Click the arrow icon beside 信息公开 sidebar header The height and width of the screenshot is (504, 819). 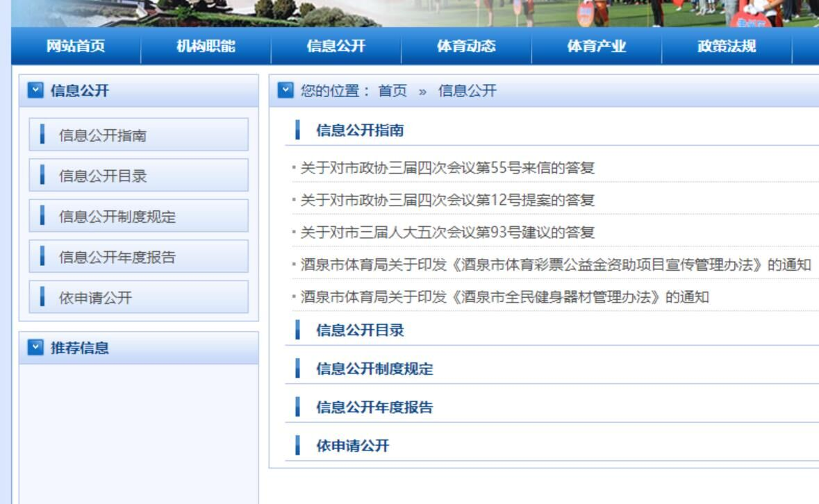pos(35,90)
